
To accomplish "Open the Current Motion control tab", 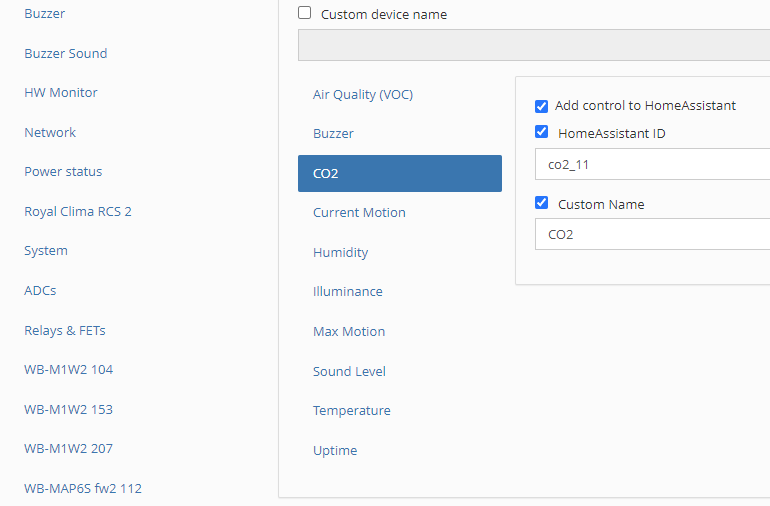I will [359, 213].
